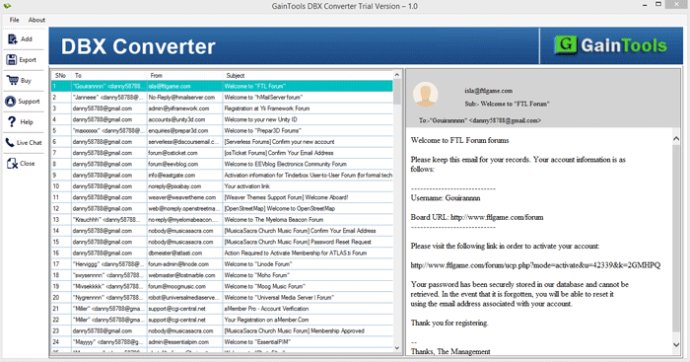Open the Support icon
Screen dimensions: 690x362
click(x=11, y=101)
